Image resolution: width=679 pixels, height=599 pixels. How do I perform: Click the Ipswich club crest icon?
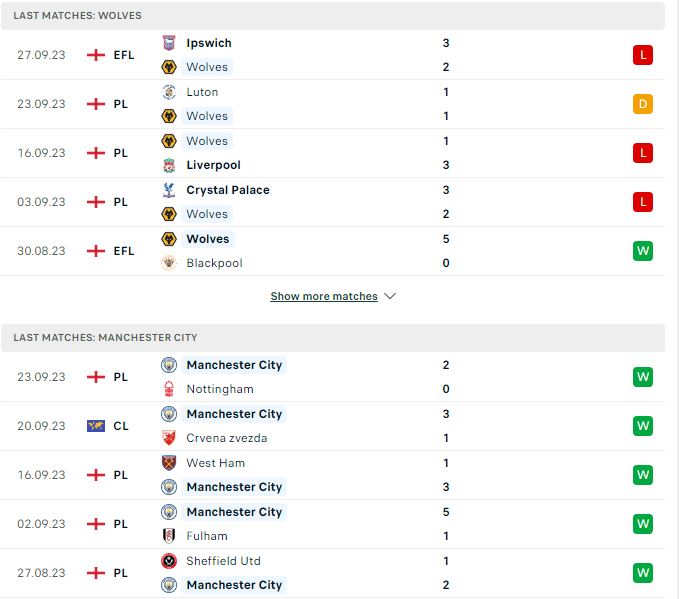(169, 43)
